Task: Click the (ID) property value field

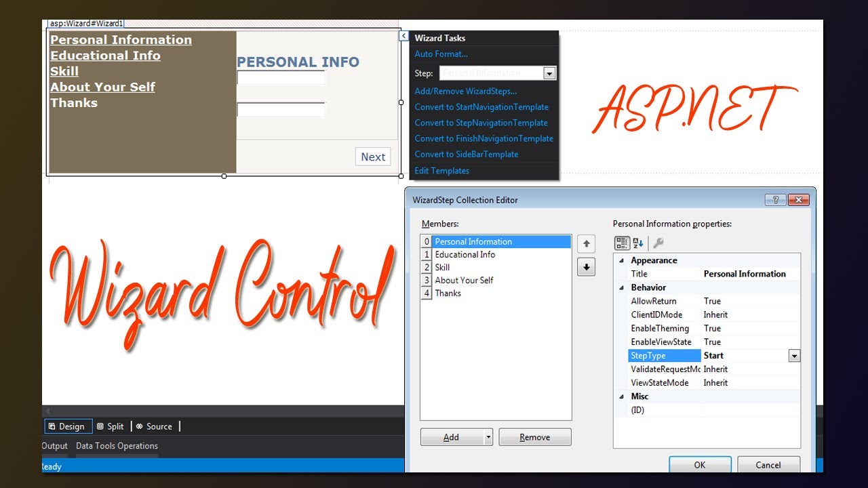Action: pos(751,410)
